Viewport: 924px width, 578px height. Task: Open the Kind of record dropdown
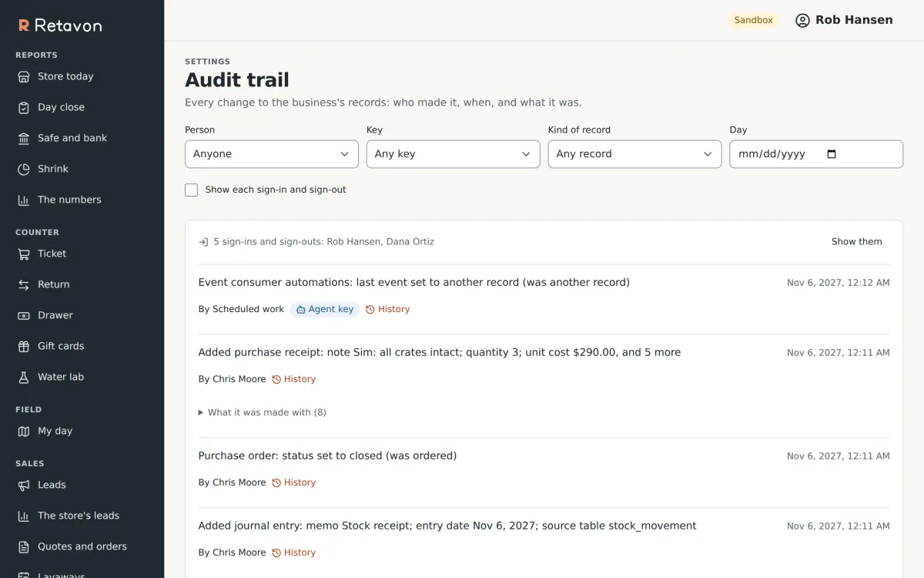tap(635, 154)
